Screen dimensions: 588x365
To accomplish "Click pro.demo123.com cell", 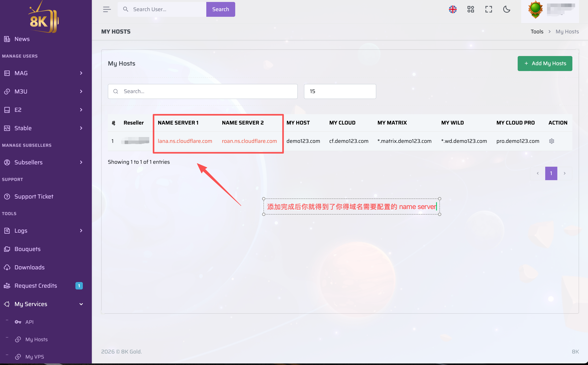I will point(518,141).
